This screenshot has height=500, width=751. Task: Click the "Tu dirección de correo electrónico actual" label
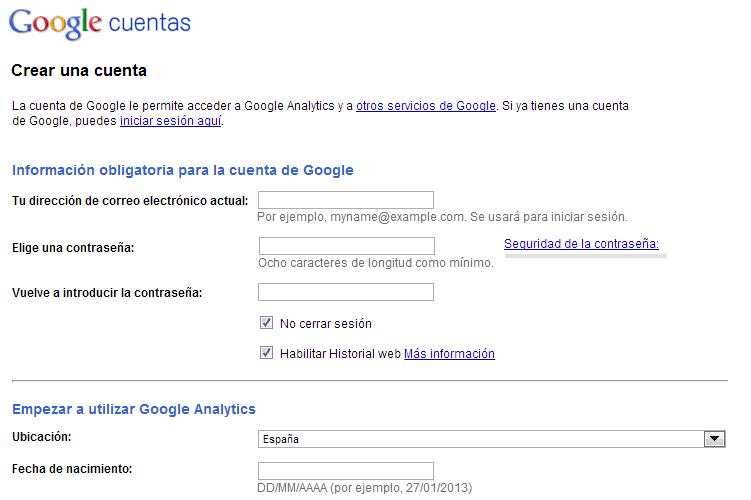coord(130,201)
